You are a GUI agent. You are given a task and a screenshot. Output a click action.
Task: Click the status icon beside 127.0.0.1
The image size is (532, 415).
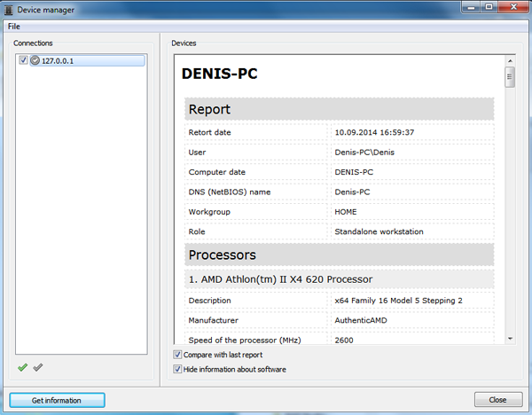(35, 60)
